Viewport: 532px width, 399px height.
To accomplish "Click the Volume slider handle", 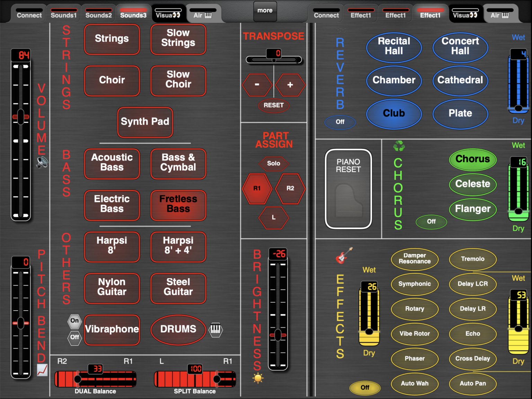I will [x=21, y=117].
